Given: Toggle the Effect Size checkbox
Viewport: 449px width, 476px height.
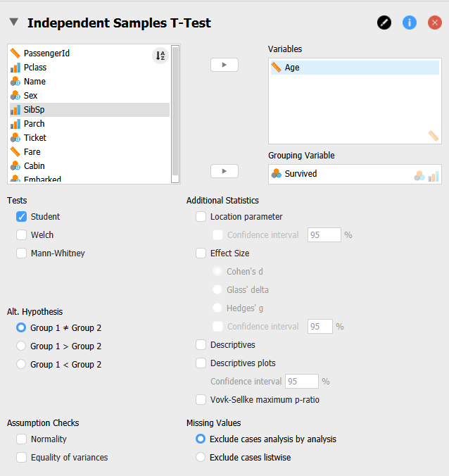Looking at the screenshot, I should point(201,253).
